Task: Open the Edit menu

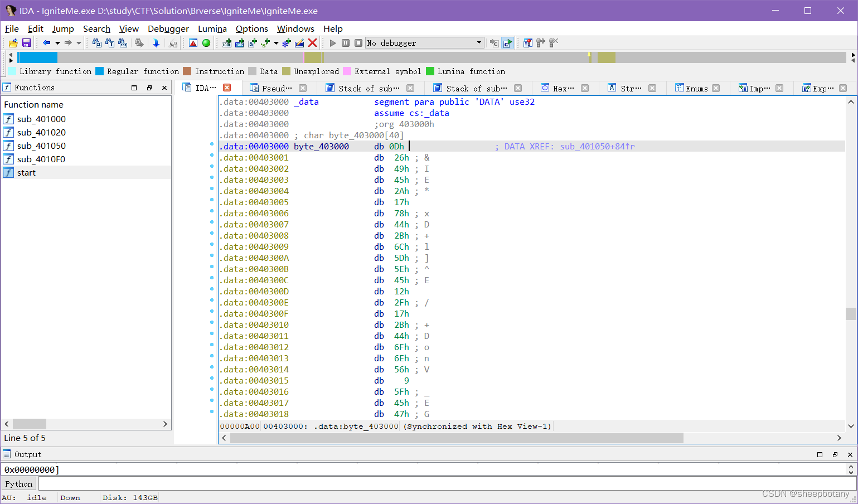Action: click(36, 29)
